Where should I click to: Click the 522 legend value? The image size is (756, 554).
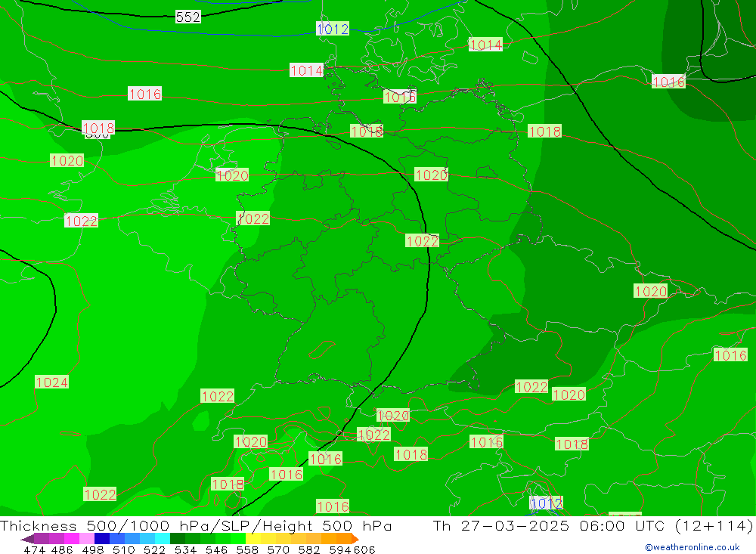pyautogui.click(x=154, y=549)
